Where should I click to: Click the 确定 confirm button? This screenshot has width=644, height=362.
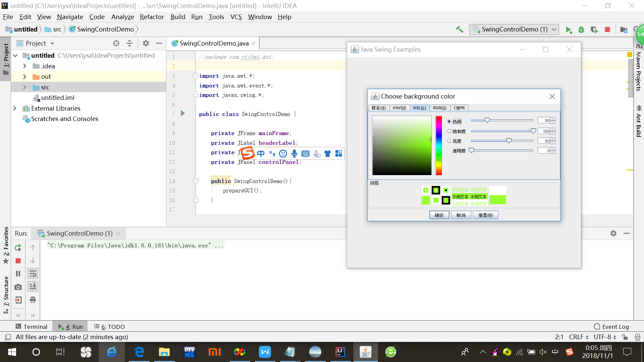(439, 215)
